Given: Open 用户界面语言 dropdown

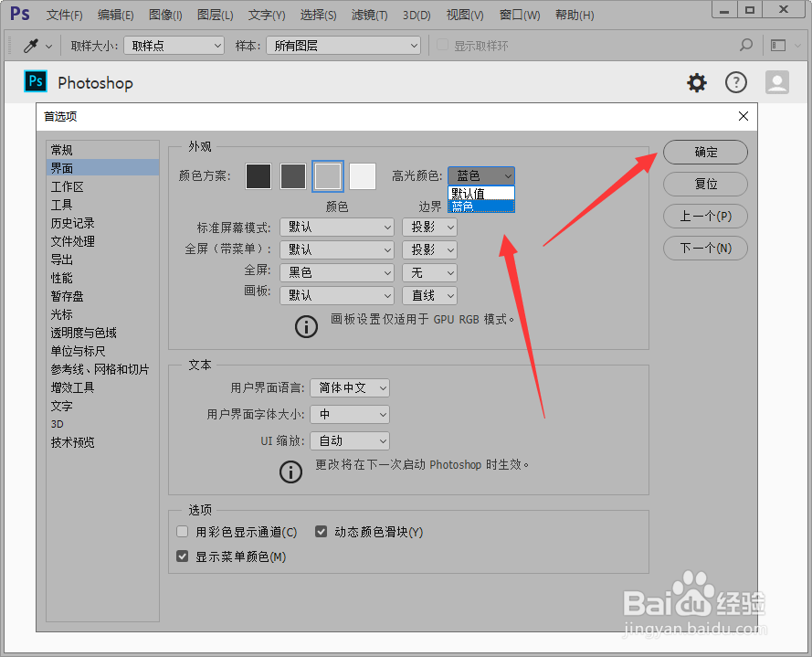Looking at the screenshot, I should pos(350,388).
